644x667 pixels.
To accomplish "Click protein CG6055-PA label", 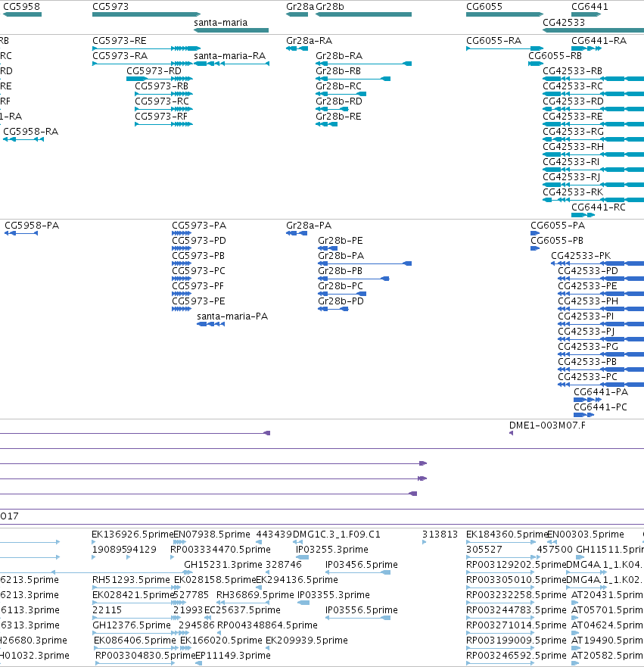I will pos(558,226).
